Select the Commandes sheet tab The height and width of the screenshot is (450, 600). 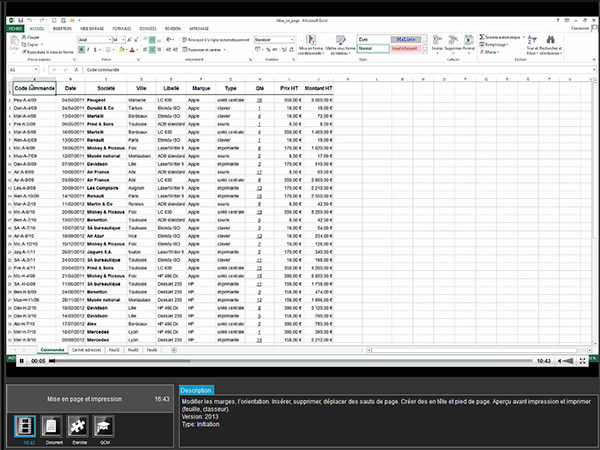pos(52,350)
